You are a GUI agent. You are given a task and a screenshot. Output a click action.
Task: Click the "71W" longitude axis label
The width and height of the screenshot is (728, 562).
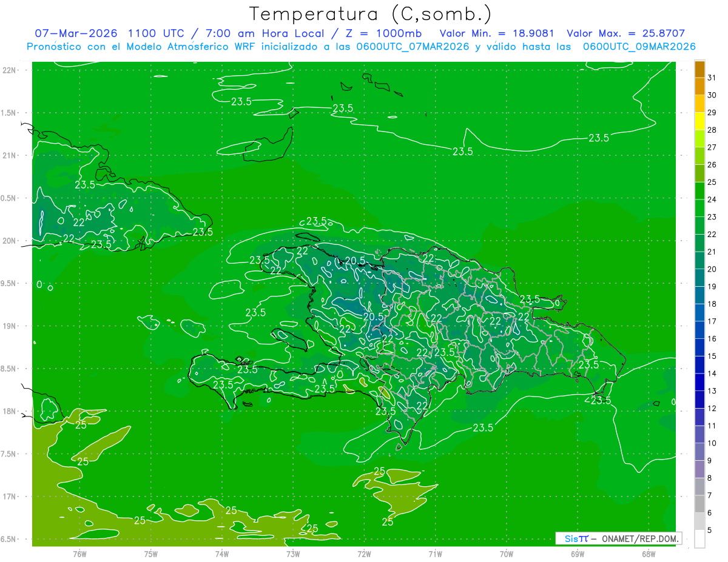pos(435,554)
